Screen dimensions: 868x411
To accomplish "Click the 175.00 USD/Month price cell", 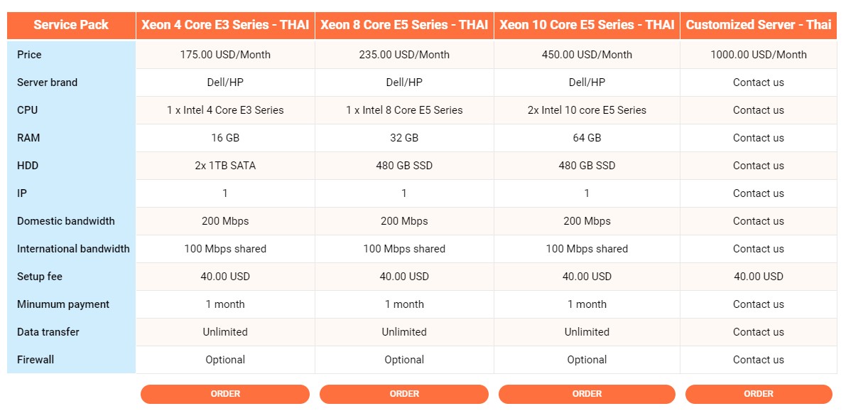I will coord(225,54).
